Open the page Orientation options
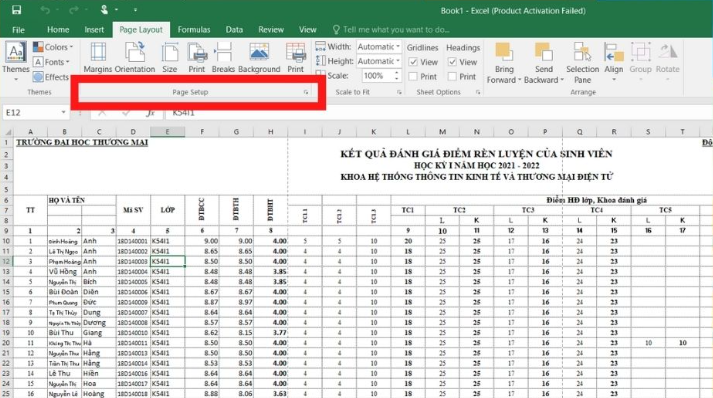 [x=135, y=58]
